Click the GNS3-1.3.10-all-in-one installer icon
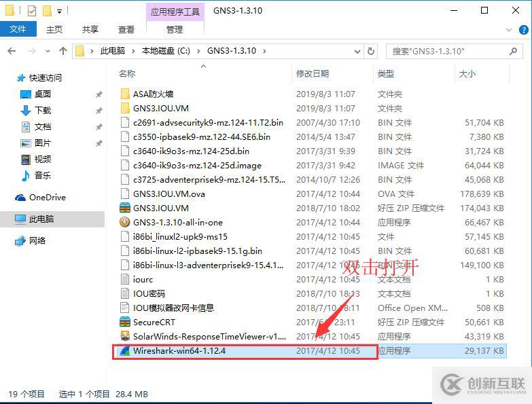This screenshot has height=404, width=532. [125, 222]
